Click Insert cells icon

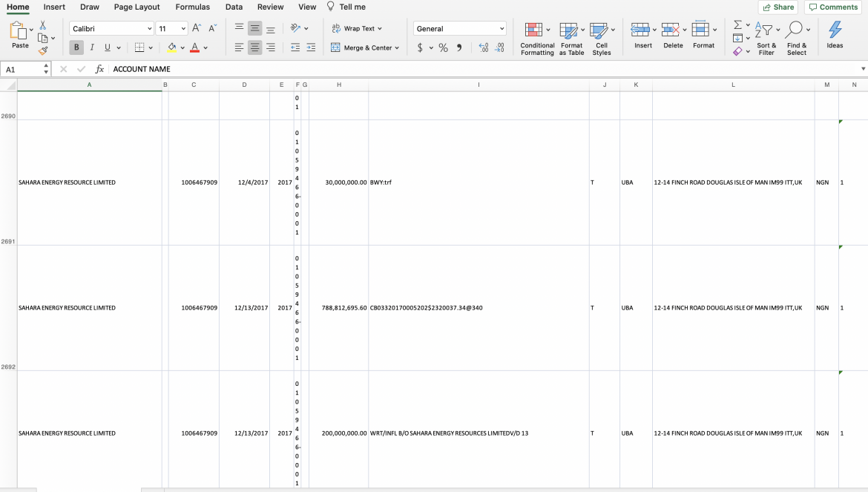[x=640, y=30]
